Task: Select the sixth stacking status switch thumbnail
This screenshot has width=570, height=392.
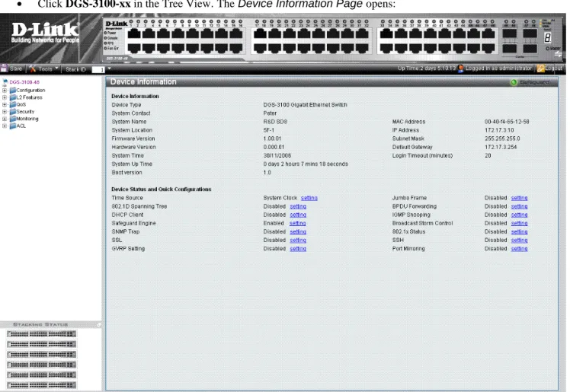Action: point(41,384)
